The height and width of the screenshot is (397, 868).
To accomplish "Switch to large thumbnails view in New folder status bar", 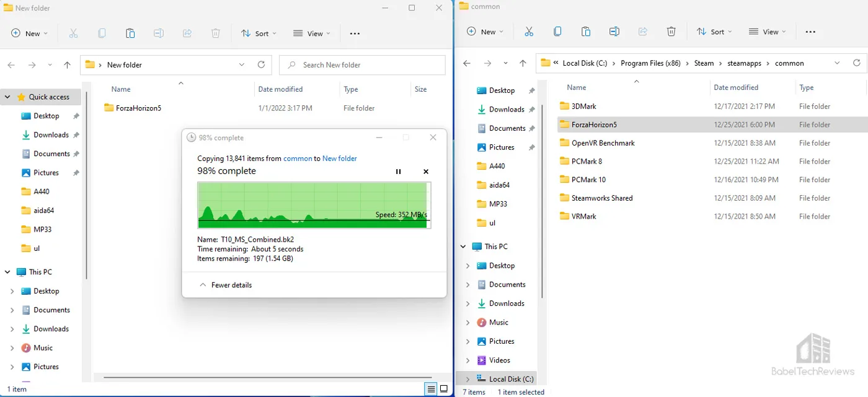I will (x=444, y=389).
